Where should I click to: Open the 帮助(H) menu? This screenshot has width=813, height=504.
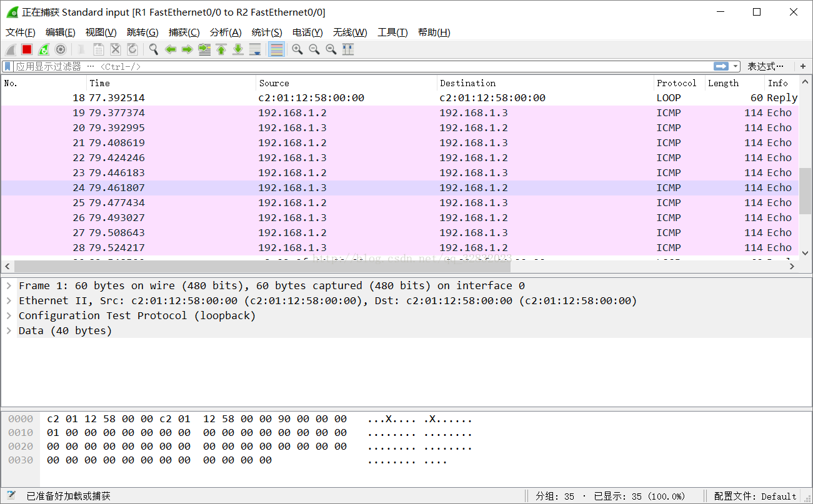point(434,32)
